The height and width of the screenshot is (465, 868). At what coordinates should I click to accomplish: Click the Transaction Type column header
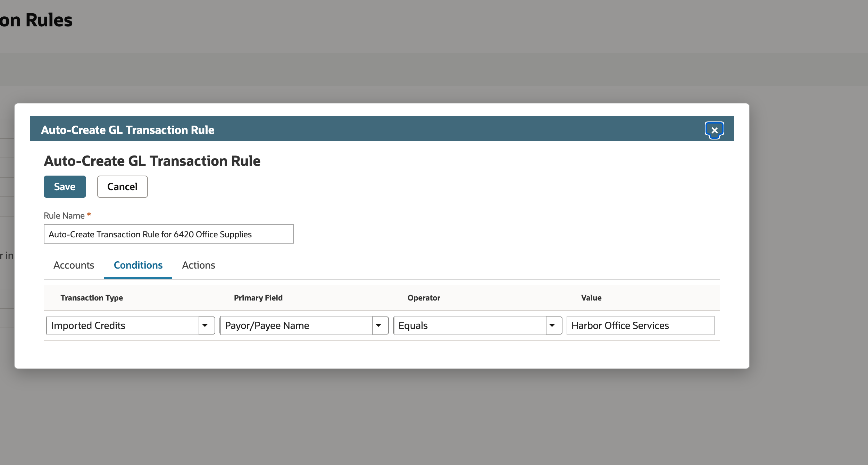92,298
